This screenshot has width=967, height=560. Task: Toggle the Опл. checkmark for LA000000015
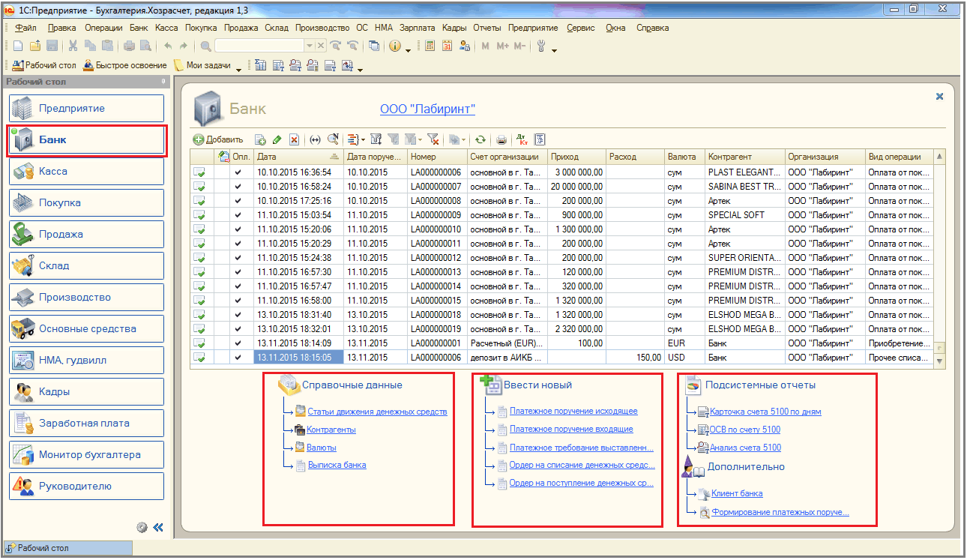pos(239,300)
